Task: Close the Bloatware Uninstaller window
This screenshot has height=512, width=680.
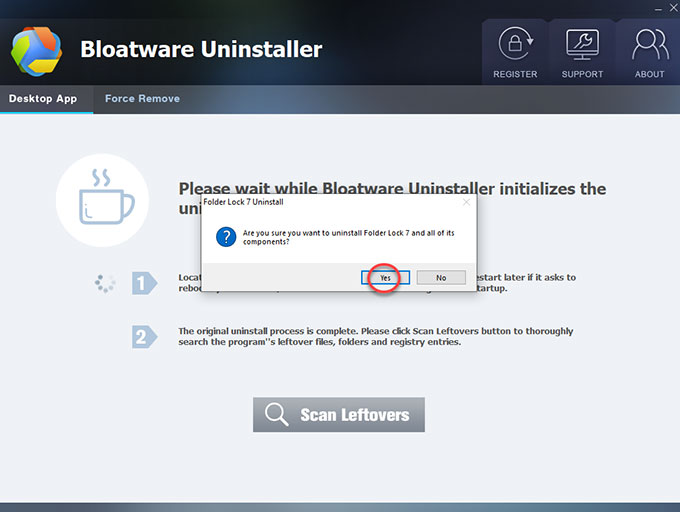Action: [674, 9]
